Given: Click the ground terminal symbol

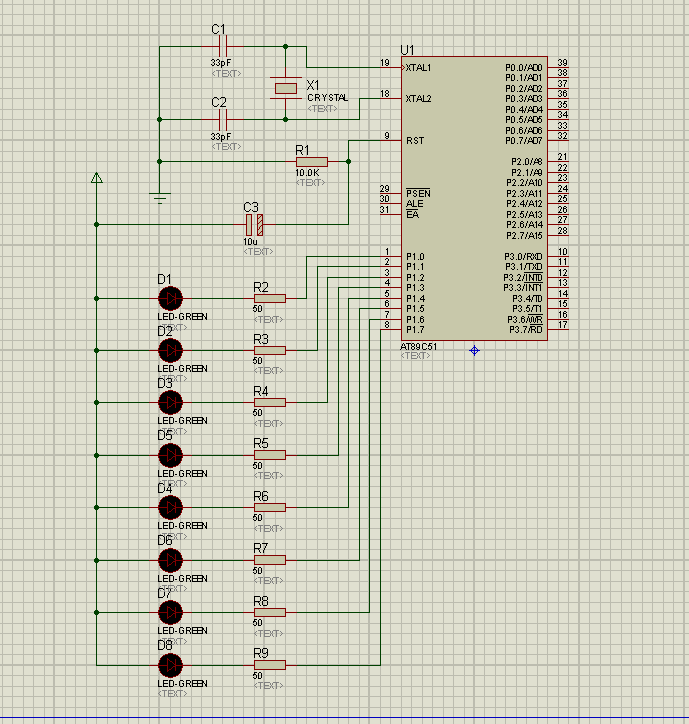Looking at the screenshot, I should pyautogui.click(x=160, y=198).
